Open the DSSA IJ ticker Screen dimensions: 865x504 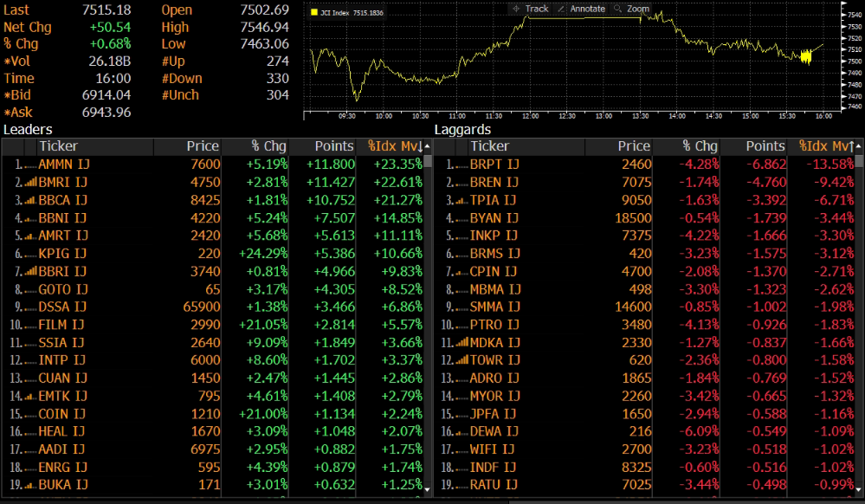pyautogui.click(x=62, y=307)
